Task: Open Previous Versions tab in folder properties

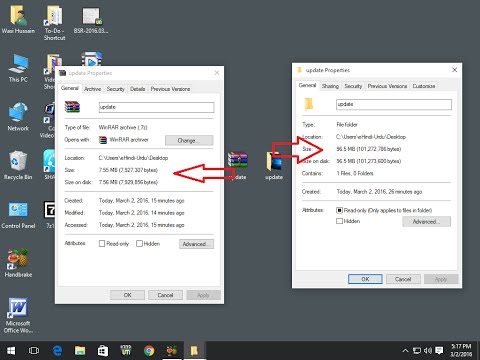Action: (387, 86)
